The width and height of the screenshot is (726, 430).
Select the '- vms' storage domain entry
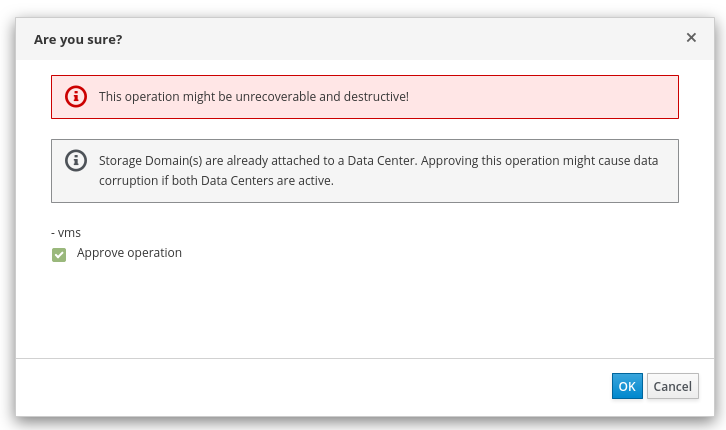[x=66, y=232]
